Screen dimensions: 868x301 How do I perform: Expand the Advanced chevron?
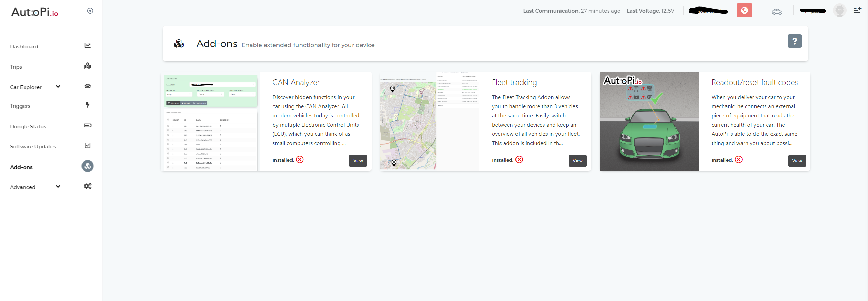(x=58, y=186)
